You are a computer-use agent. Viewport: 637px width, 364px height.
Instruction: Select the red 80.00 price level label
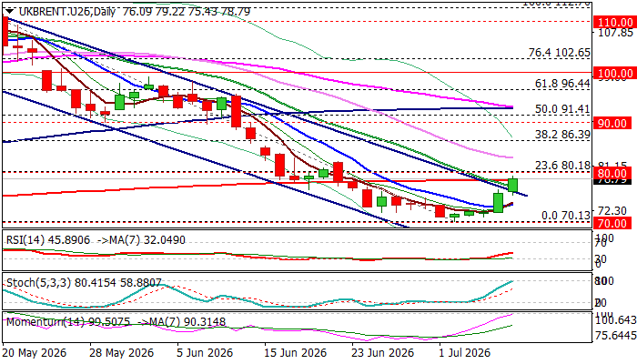pyautogui.click(x=612, y=173)
